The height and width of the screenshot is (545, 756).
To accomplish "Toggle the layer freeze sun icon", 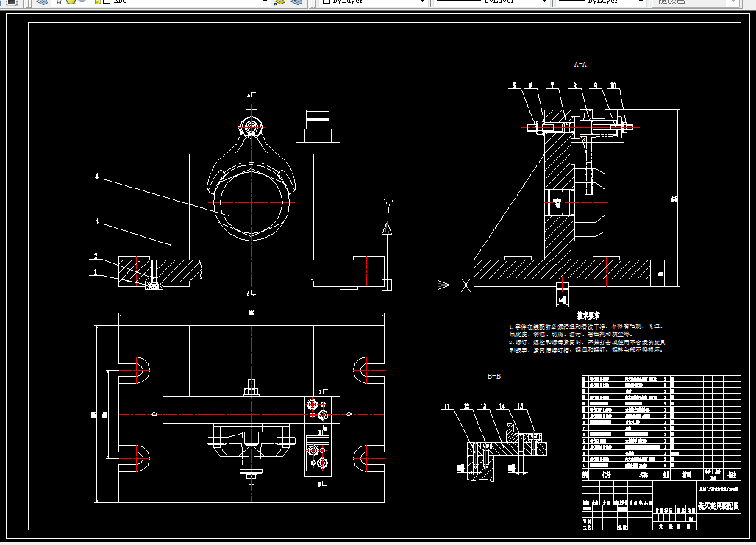I will click(71, 2).
